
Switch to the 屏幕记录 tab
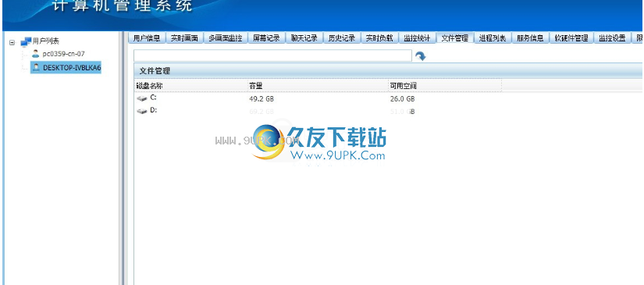click(x=266, y=38)
